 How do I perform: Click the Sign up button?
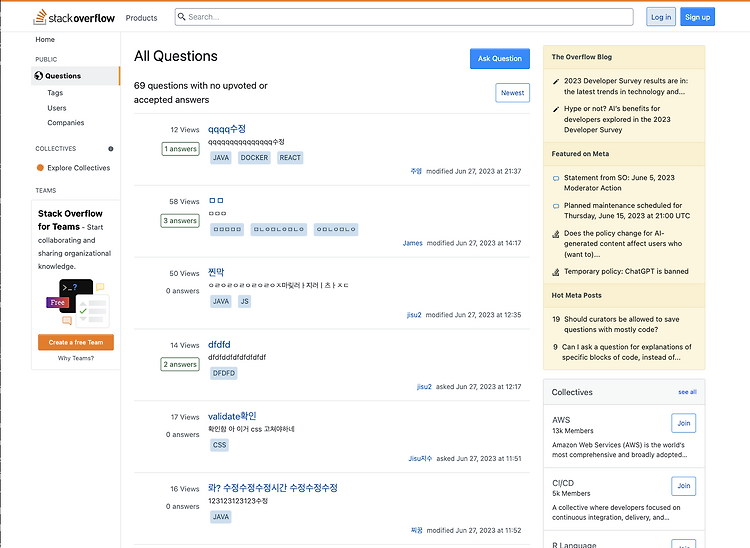(x=697, y=17)
